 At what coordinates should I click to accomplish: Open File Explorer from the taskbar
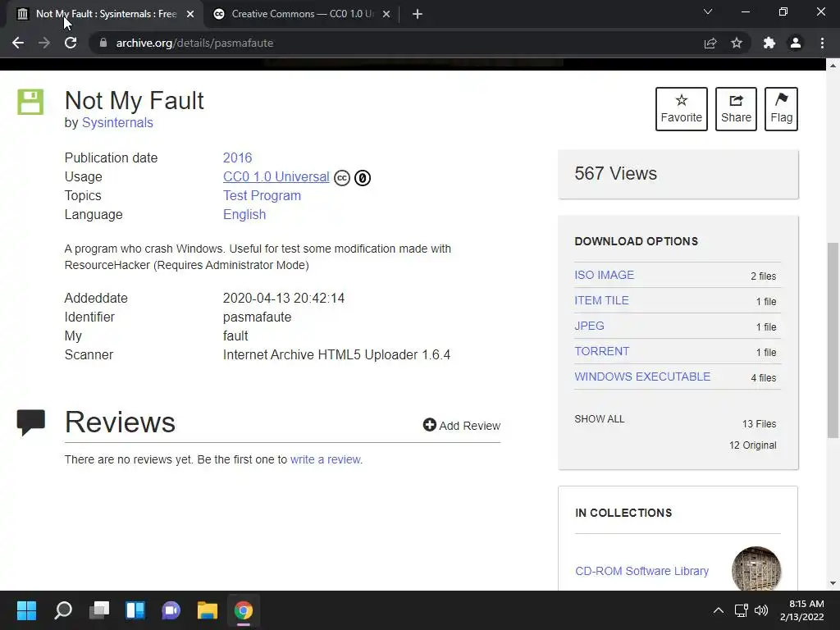[x=208, y=610]
